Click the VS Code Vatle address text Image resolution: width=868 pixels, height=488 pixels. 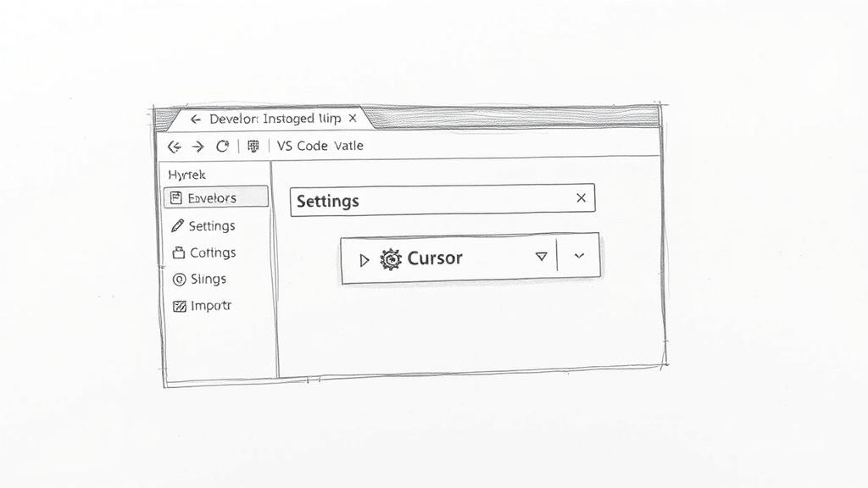(x=320, y=146)
